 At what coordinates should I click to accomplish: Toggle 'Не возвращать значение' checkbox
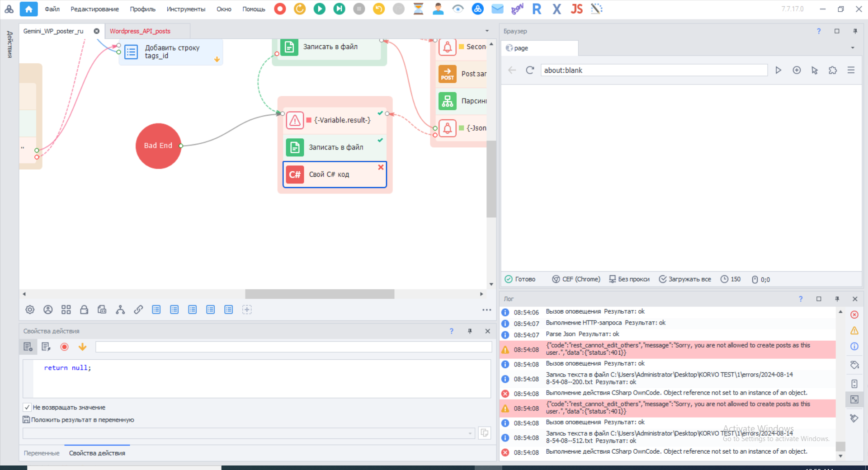tap(27, 407)
